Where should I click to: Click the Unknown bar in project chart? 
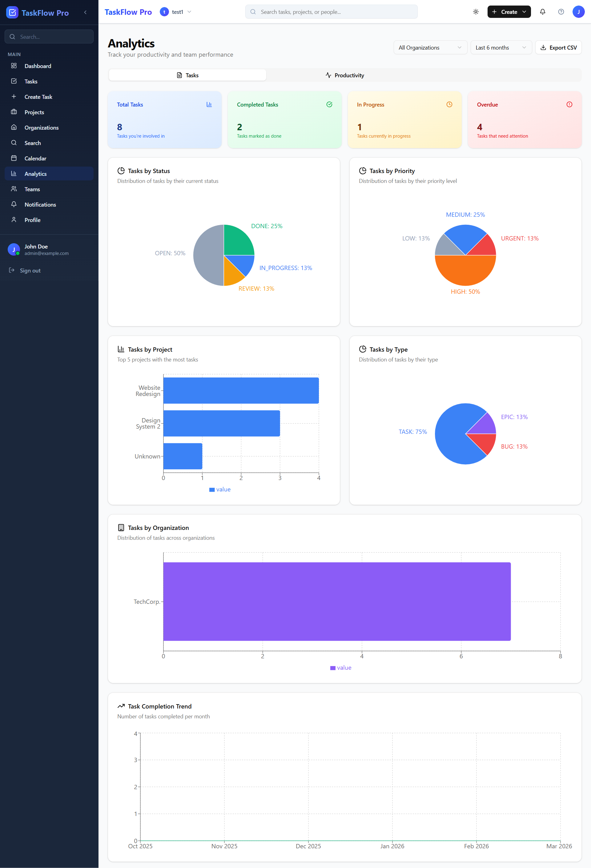click(183, 456)
